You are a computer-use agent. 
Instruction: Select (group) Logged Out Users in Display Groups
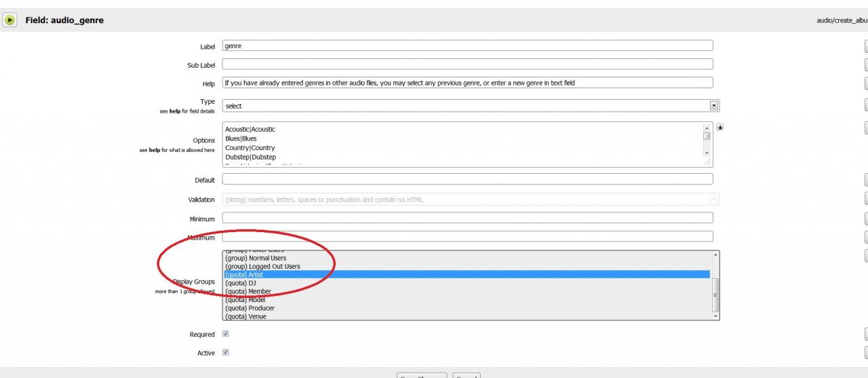tap(467, 266)
